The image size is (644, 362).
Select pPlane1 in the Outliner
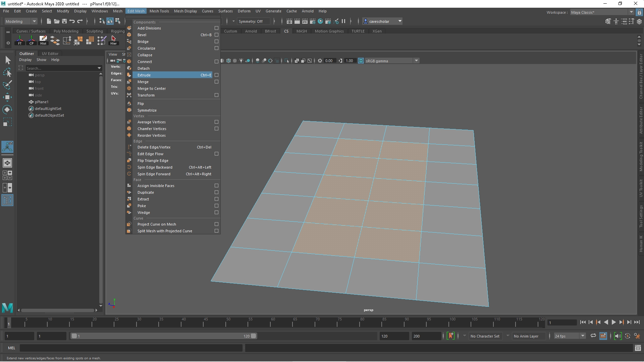[42, 102]
